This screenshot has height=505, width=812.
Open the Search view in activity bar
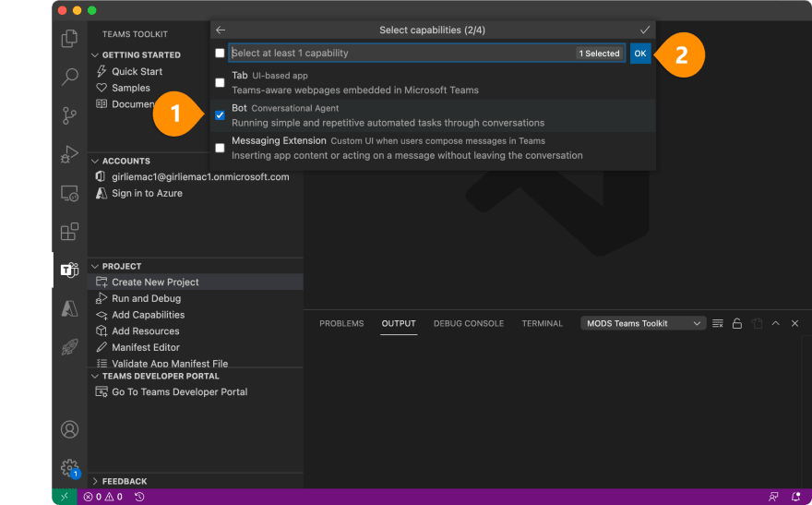coord(69,77)
